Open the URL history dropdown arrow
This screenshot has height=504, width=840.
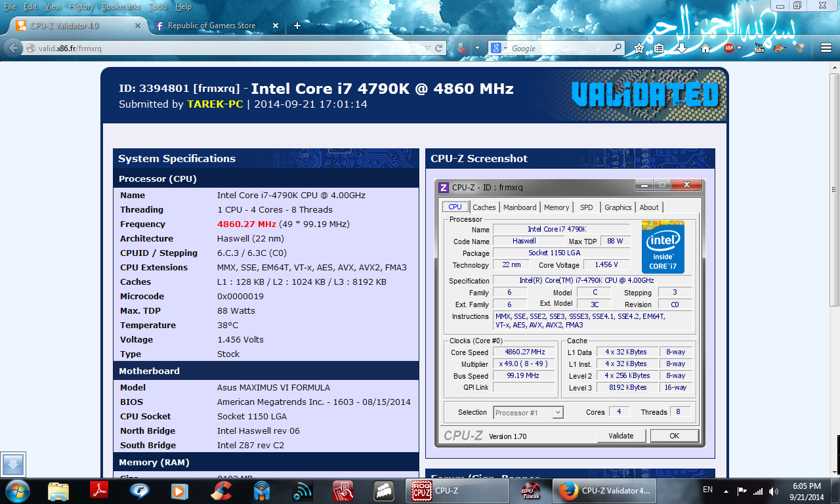428,48
